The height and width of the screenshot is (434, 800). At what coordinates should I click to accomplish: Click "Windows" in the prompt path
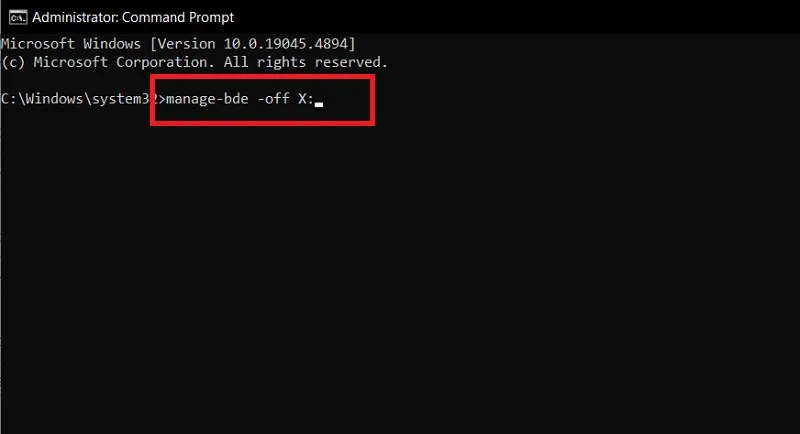55,98
